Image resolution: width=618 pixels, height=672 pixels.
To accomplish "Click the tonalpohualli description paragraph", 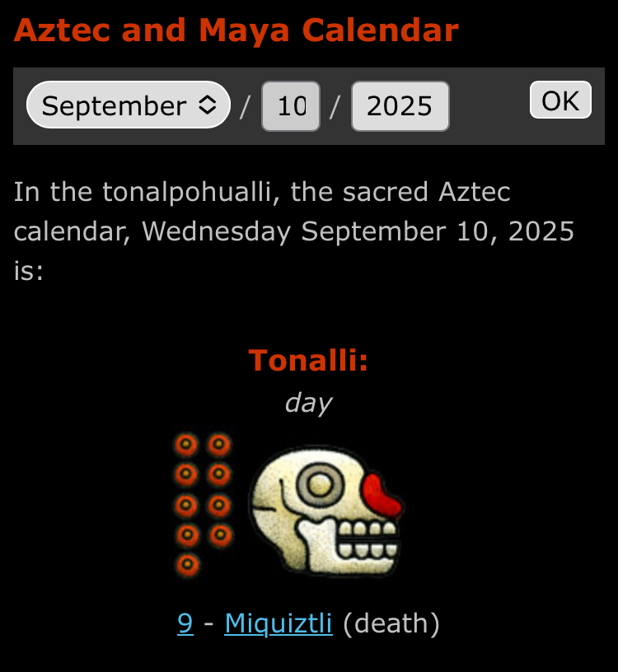I will click(x=294, y=231).
